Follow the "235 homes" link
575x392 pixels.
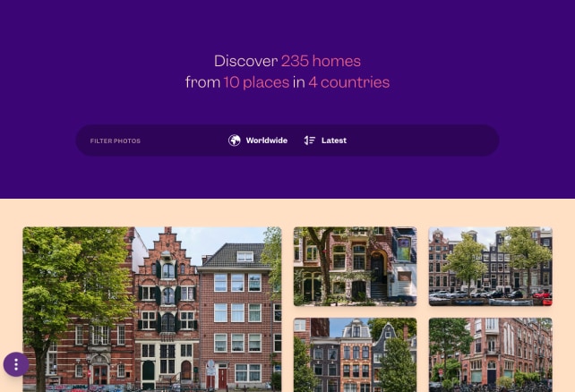point(321,62)
